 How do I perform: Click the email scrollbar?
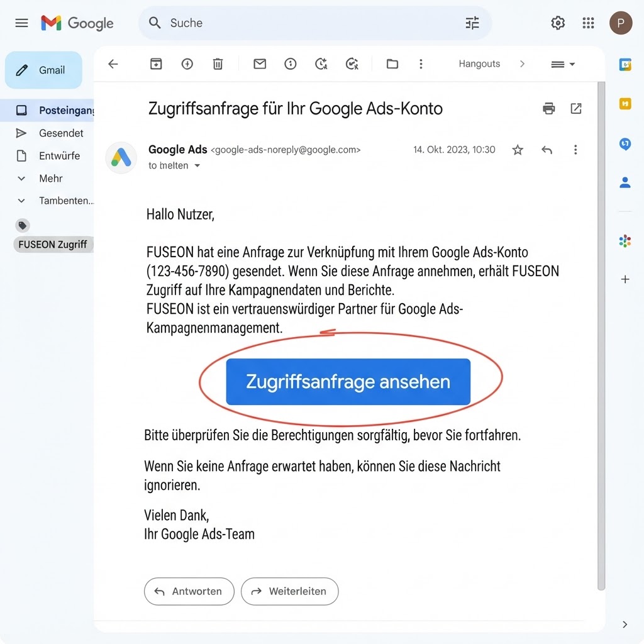coord(601,336)
